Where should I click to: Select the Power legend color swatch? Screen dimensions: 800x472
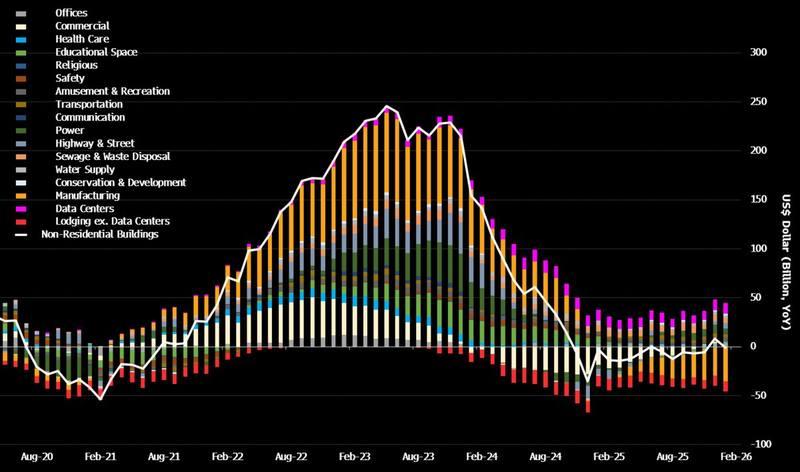[21, 131]
